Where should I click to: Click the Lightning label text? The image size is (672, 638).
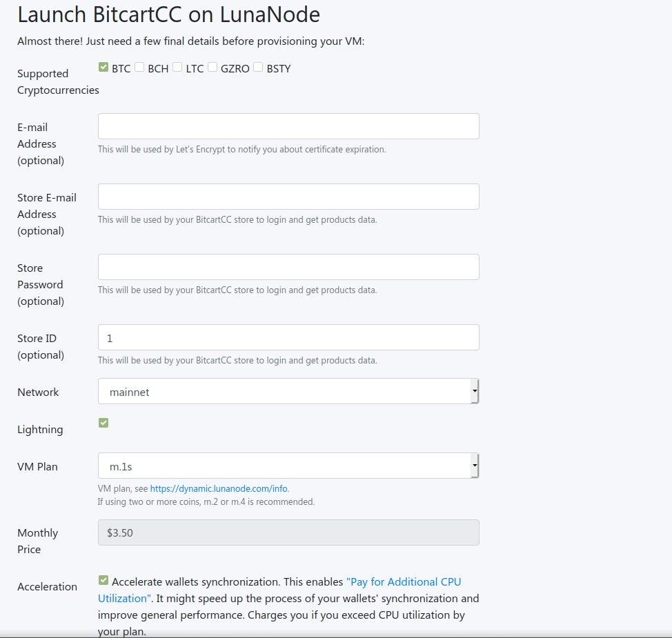pyautogui.click(x=40, y=430)
